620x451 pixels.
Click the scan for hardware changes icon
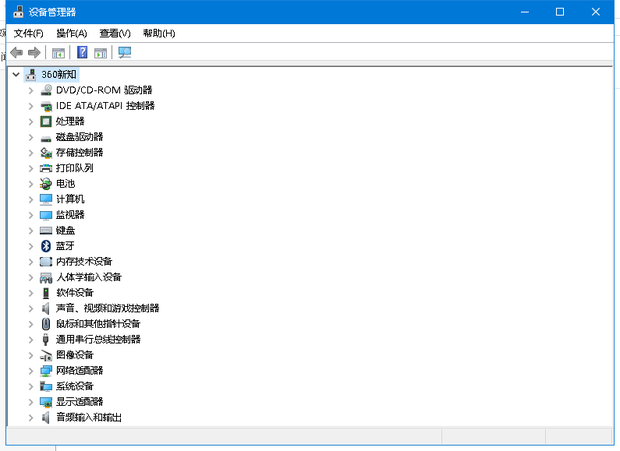pos(125,52)
